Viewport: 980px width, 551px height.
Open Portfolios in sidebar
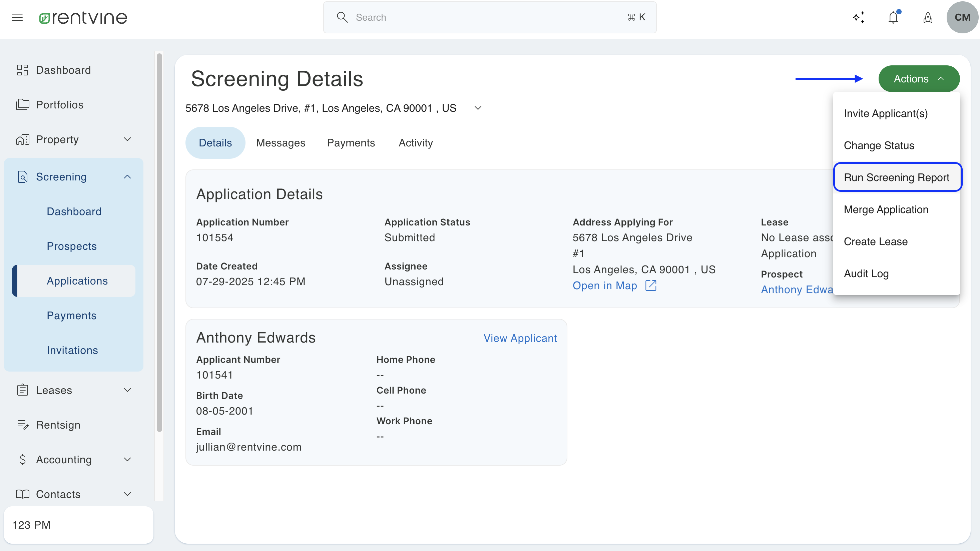pyautogui.click(x=60, y=105)
